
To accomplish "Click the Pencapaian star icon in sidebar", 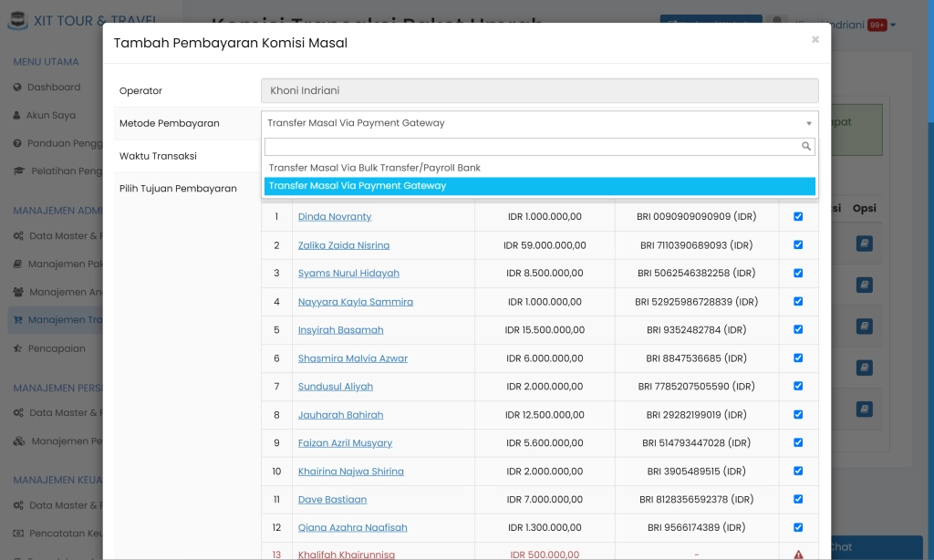I will pyautogui.click(x=17, y=348).
